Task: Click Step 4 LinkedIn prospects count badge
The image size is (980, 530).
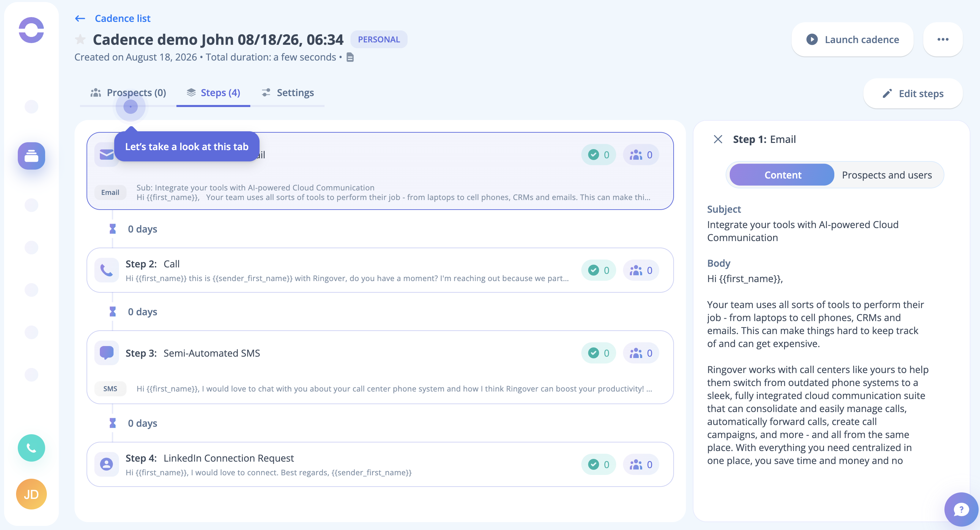Action: tap(641, 464)
